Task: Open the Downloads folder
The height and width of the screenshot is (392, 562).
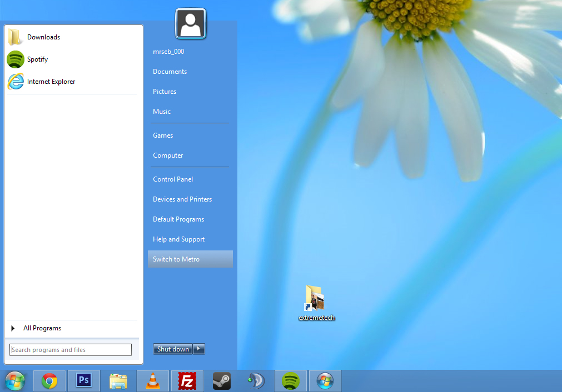Action: (x=43, y=37)
